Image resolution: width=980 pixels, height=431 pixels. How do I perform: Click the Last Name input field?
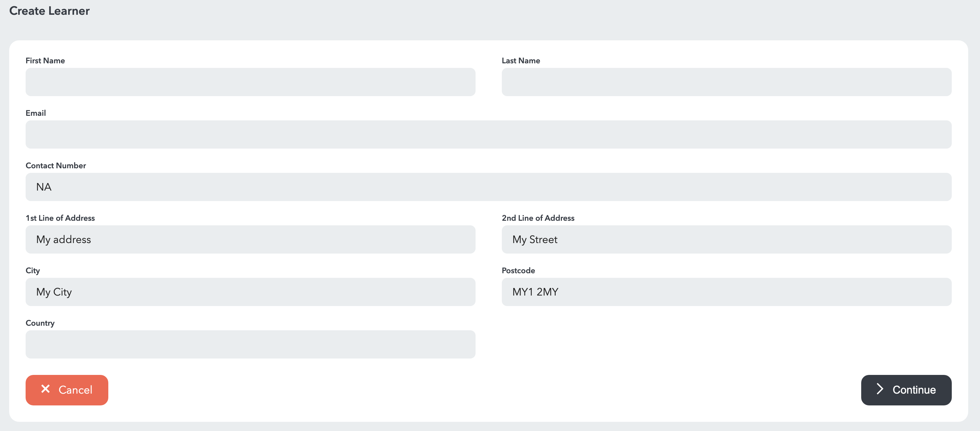[727, 82]
